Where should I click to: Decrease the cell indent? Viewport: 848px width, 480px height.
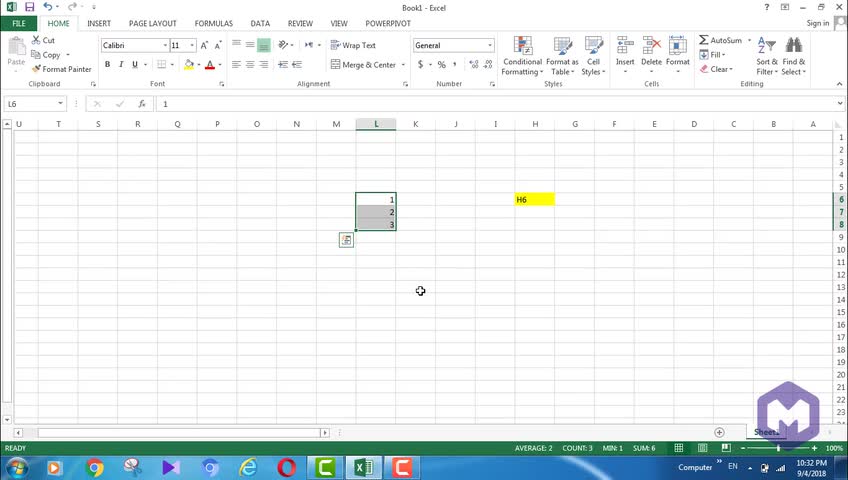pos(283,64)
